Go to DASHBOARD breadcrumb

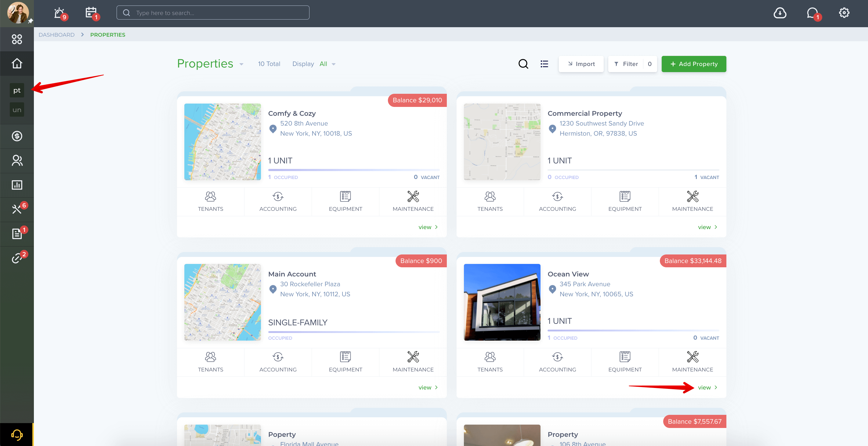pos(56,35)
